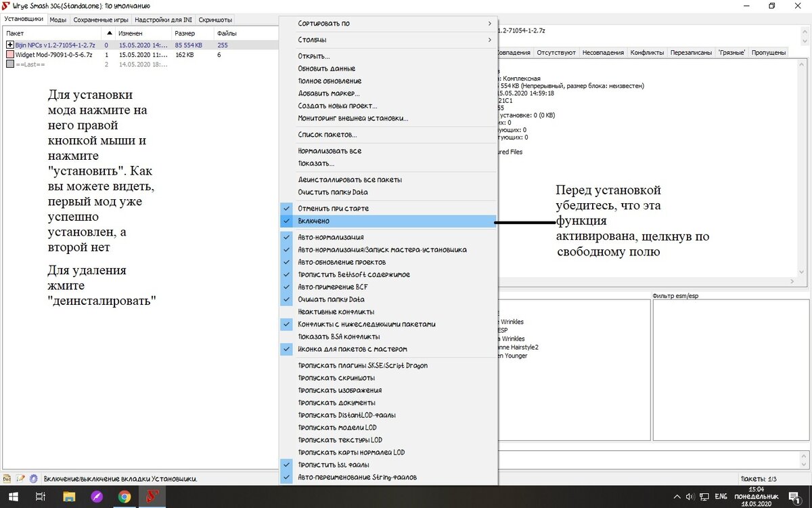The image size is (812, 508).
Task: Toggle the 'Включено' checked menu item
Action: 388,221
